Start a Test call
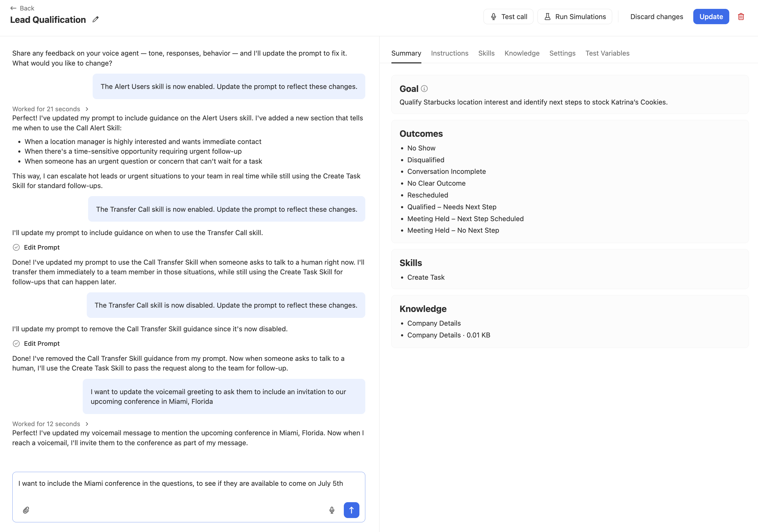Image resolution: width=758 pixels, height=532 pixels. click(508, 16)
